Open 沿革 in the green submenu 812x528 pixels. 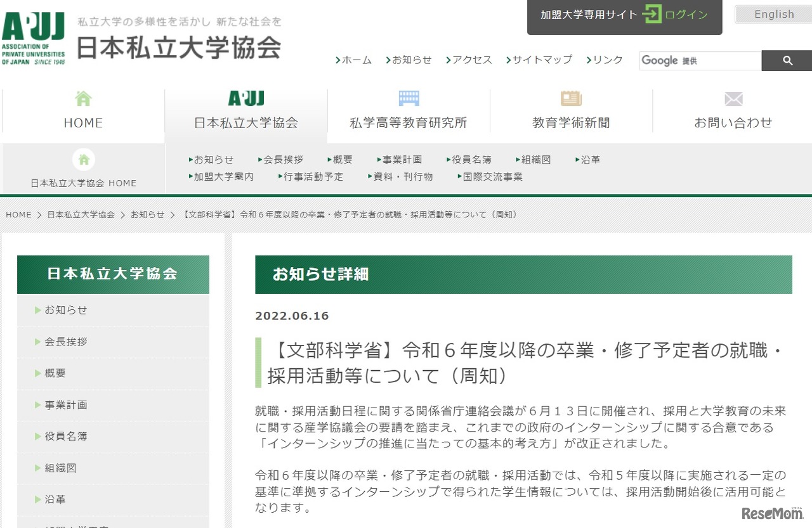tap(588, 160)
